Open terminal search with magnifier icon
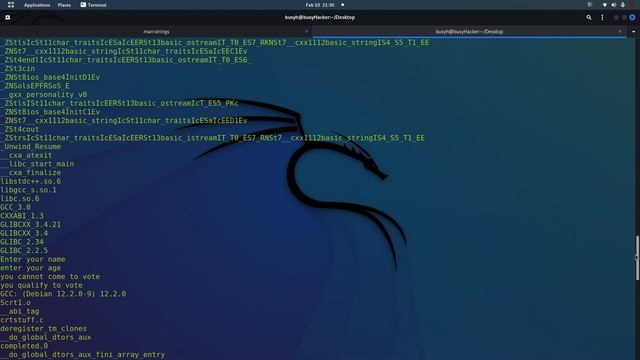The height and width of the screenshot is (360, 640). click(x=589, y=18)
